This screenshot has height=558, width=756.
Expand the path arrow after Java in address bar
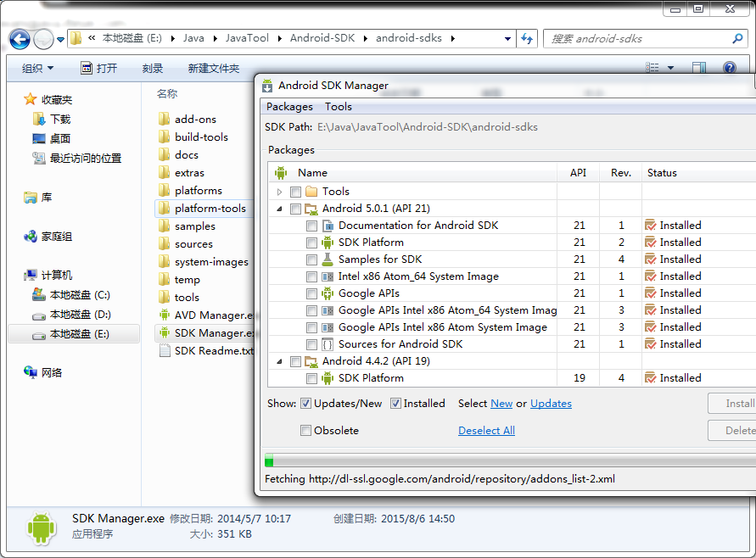point(215,38)
